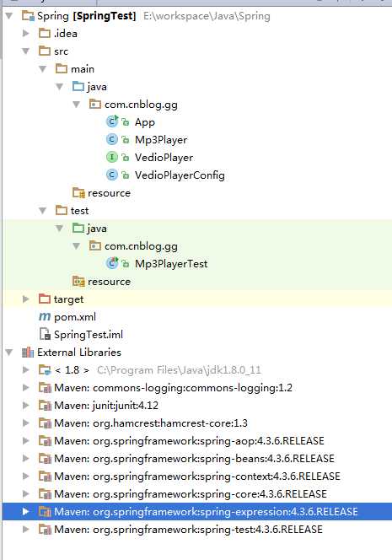This screenshot has width=392, height=560.
Task: Click the spring-context library icon
Action: 45,476
